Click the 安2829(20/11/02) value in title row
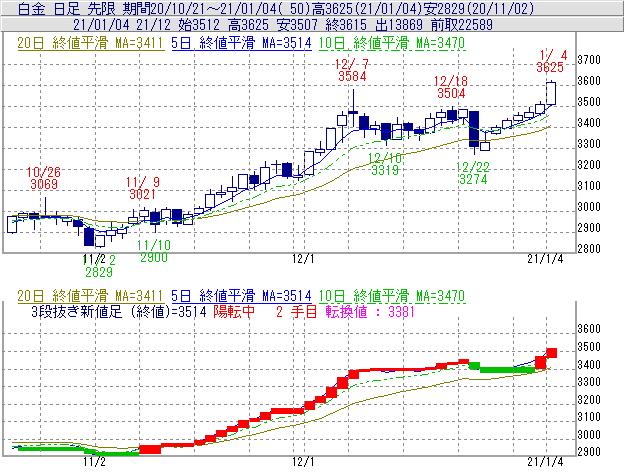Image resolution: width=624 pixels, height=473 pixels. 478,8
